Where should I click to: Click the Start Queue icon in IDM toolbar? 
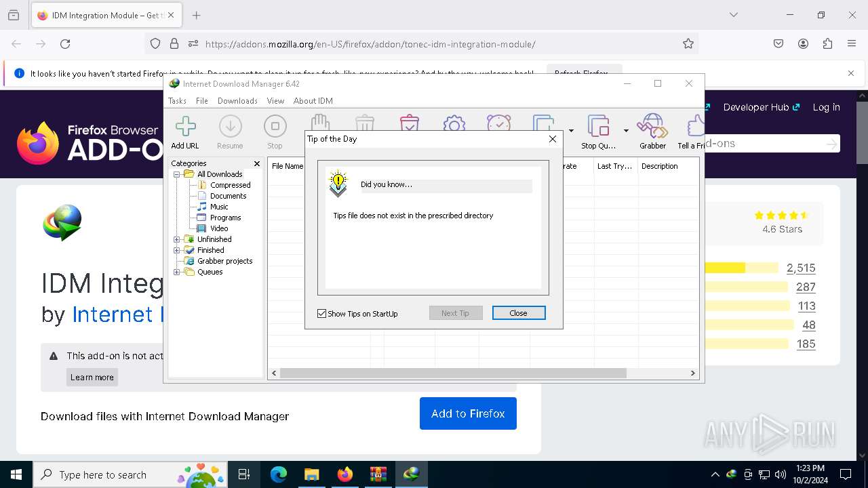click(x=544, y=123)
